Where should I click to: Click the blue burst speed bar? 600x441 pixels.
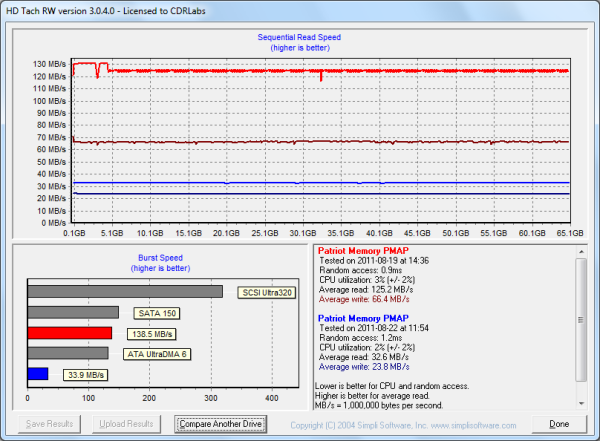click(x=38, y=374)
